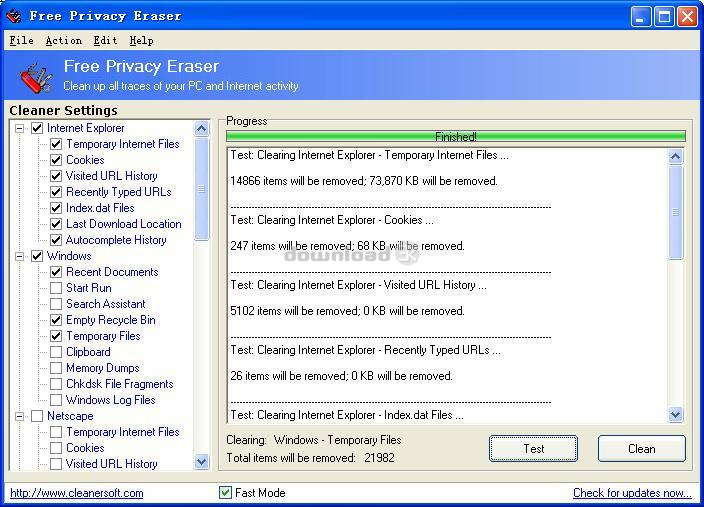Click the tree panel scroll-up arrow
The height and width of the screenshot is (507, 704).
click(x=201, y=129)
